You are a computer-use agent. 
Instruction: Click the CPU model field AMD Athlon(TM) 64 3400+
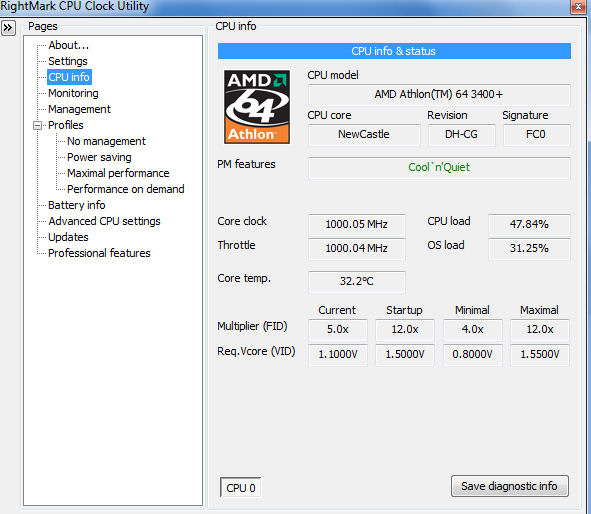click(439, 94)
